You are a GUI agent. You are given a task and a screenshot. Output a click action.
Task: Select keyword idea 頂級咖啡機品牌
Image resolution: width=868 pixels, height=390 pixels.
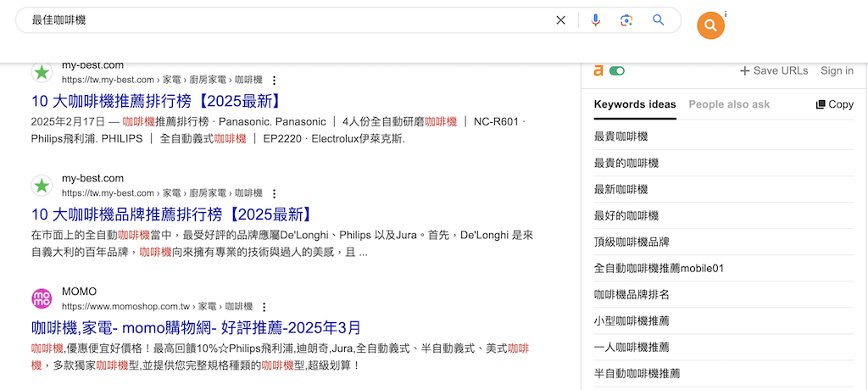pos(724,242)
